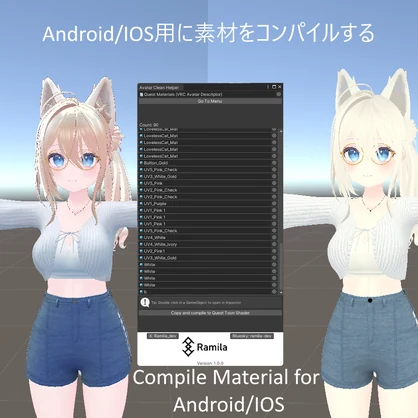Select the material row named b

pos(207,292)
